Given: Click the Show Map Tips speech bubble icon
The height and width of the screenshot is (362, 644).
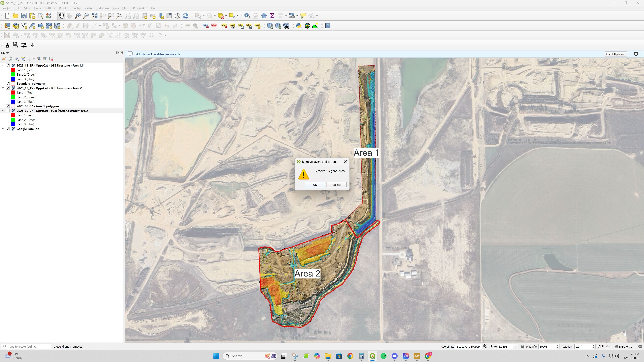Looking at the screenshot, I should 303,16.
